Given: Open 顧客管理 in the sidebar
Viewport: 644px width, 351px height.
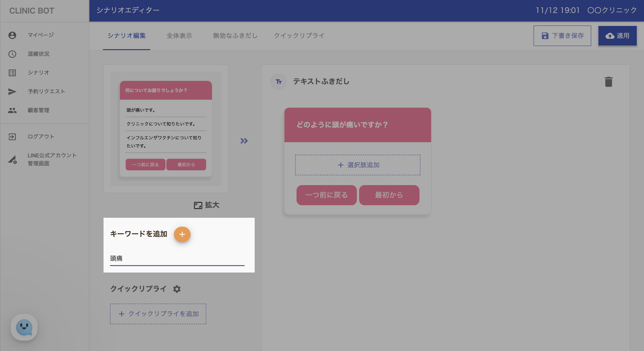Looking at the screenshot, I should pyautogui.click(x=38, y=110).
